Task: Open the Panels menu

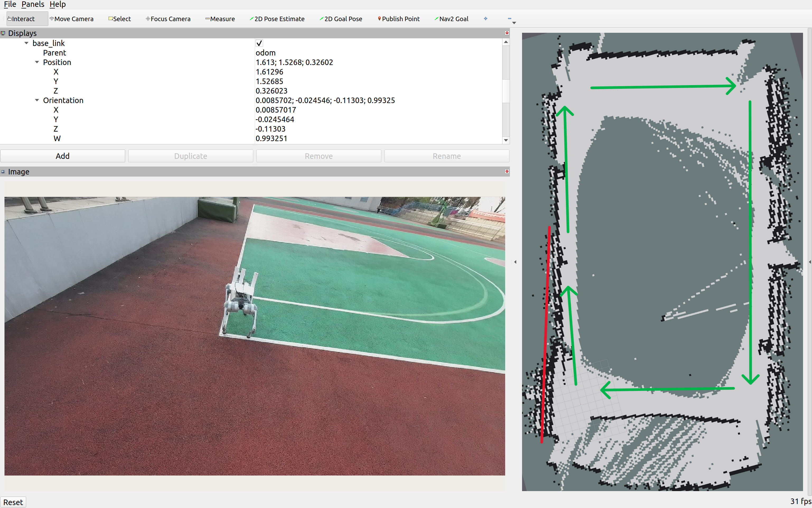Action: [32, 4]
